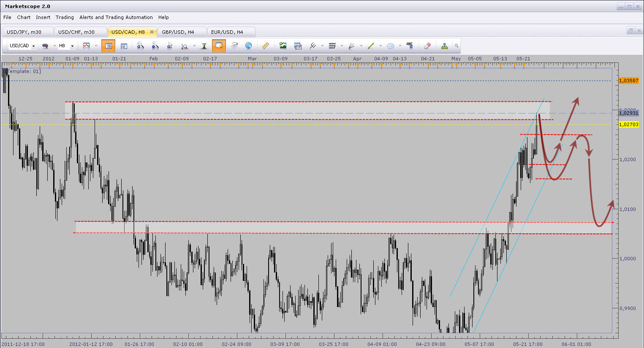Open the File menu
Image resolution: width=644 pixels, height=348 pixels.
click(7, 17)
